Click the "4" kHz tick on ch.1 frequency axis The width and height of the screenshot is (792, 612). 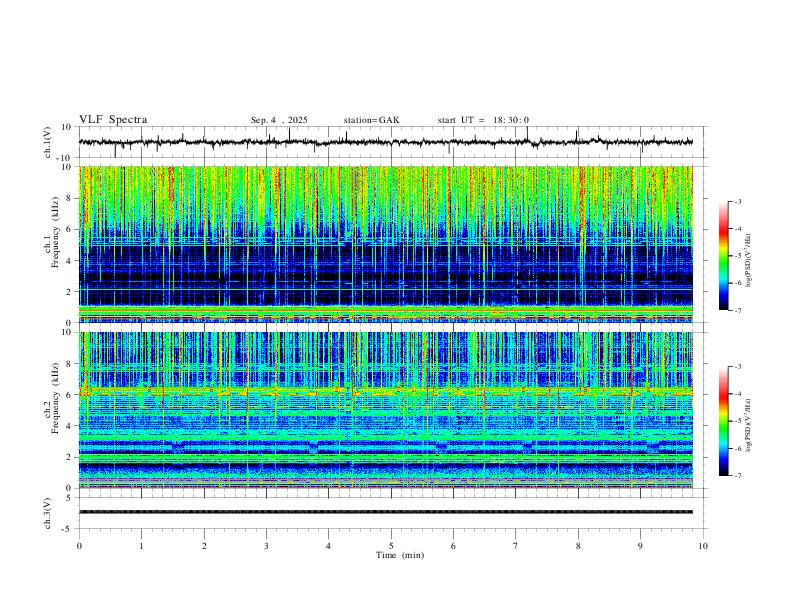coord(69,260)
